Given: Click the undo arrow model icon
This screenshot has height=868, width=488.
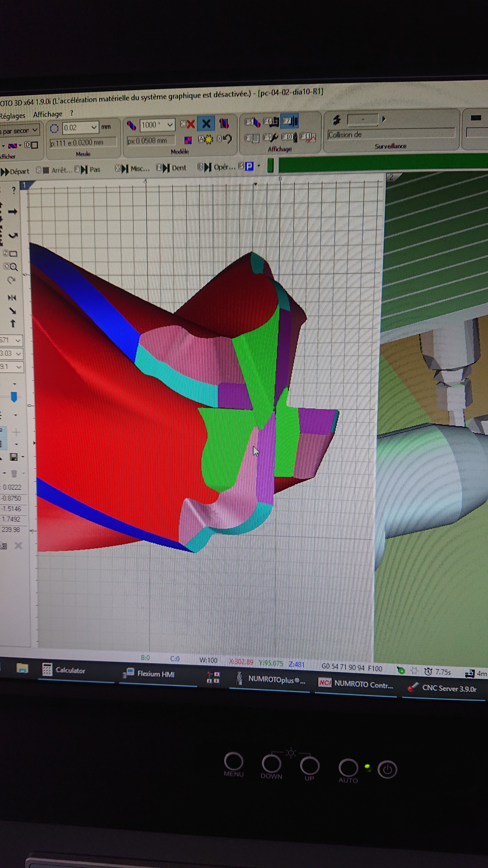Looking at the screenshot, I should coord(225,138).
